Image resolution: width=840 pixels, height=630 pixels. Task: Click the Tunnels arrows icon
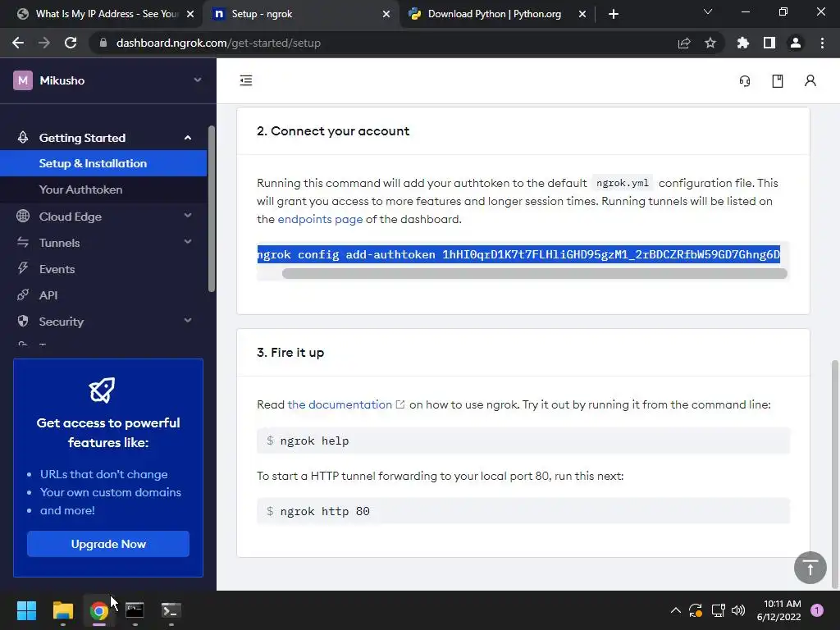[23, 242]
